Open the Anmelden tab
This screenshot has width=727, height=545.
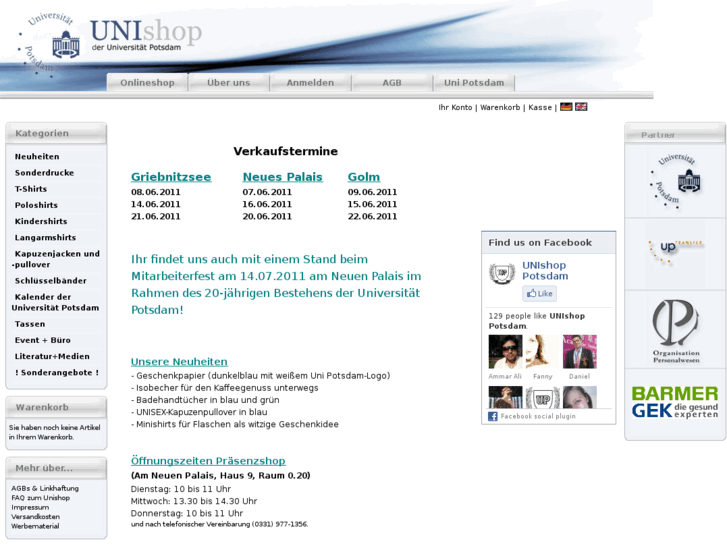[310, 83]
